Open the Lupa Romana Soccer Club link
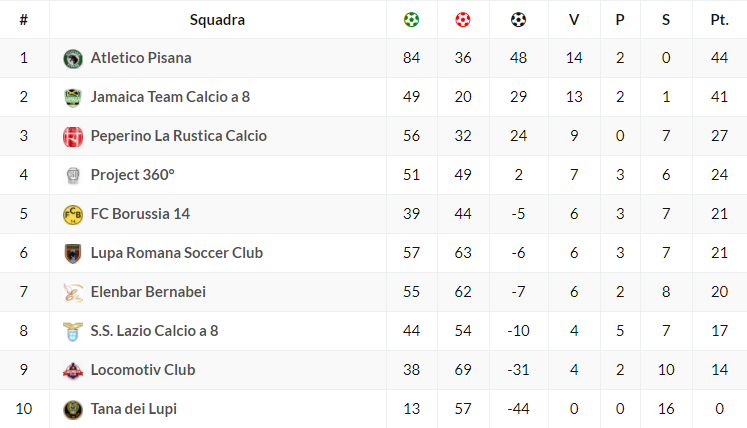The width and height of the screenshot is (747, 428). coord(176,253)
